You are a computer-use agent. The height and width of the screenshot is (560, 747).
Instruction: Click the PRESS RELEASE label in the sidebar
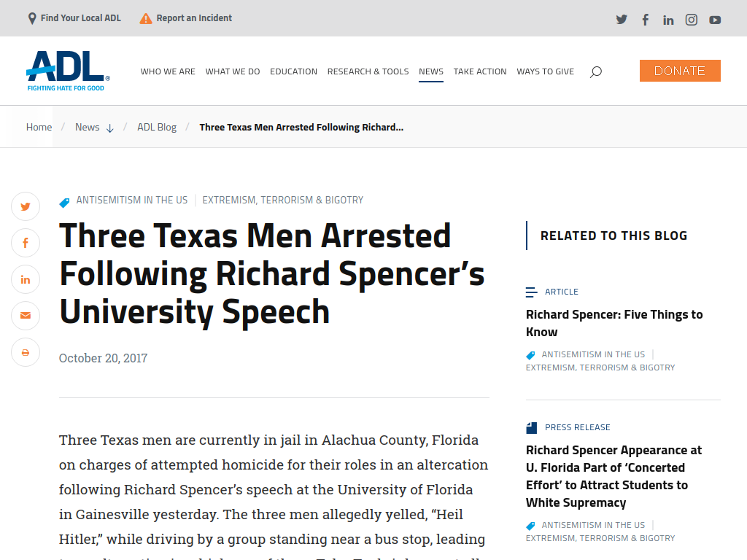point(578,427)
